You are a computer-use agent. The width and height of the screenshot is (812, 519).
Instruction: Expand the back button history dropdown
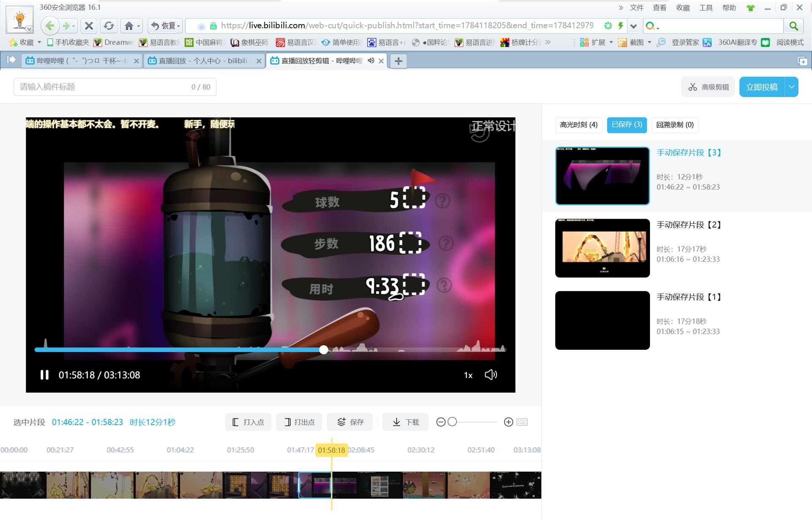click(x=74, y=26)
